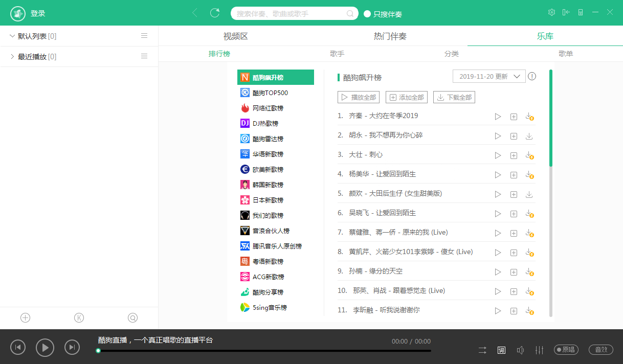This screenshot has width=623, height=364.
Task: Open the 2019-11-20 更新 date dropdown
Action: (489, 77)
